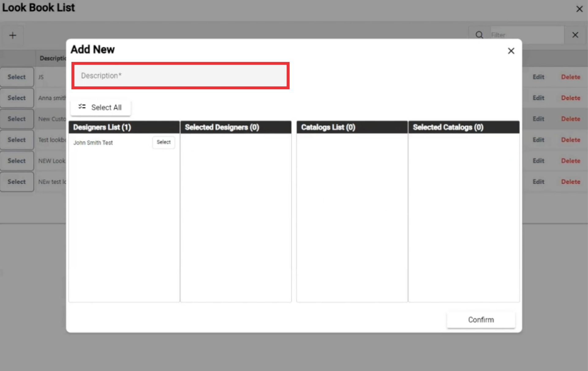Viewport: 588px width, 371px height.
Task: Click the Selected Catalogs (0) header
Action: (464, 127)
